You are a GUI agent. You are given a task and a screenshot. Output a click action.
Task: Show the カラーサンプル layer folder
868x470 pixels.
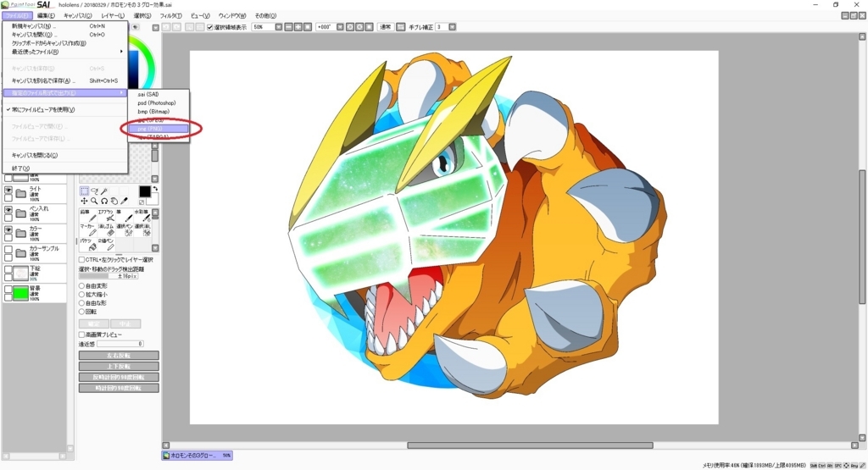(8, 249)
